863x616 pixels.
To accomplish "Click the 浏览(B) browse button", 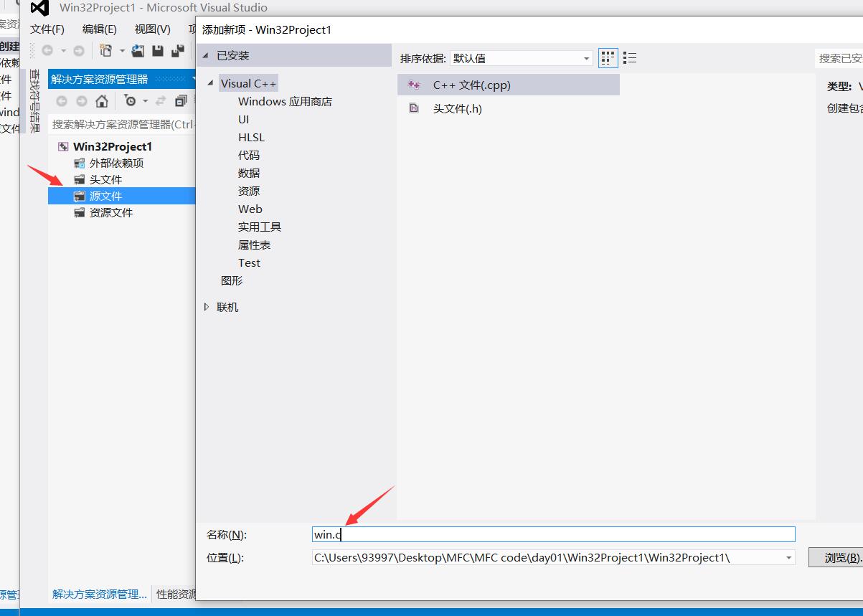I will coord(842,557).
